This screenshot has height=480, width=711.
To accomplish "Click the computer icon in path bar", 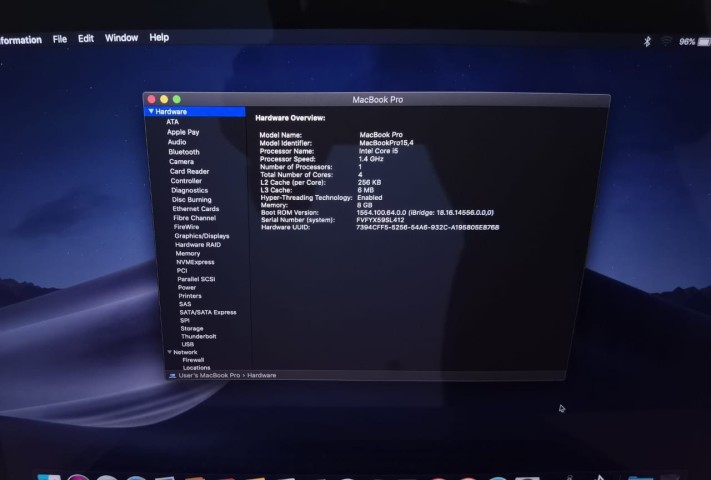I will coord(172,375).
